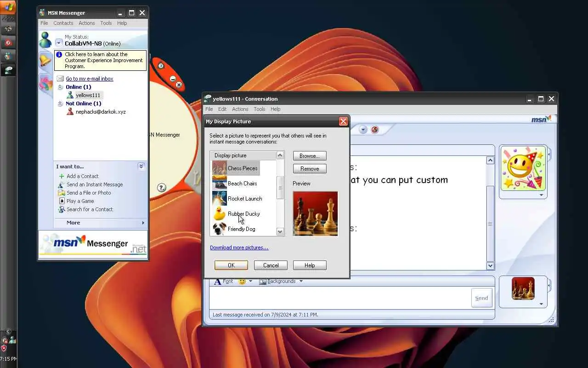
Task: Choose the Beach Chairs picture in list
Action: pos(235,184)
